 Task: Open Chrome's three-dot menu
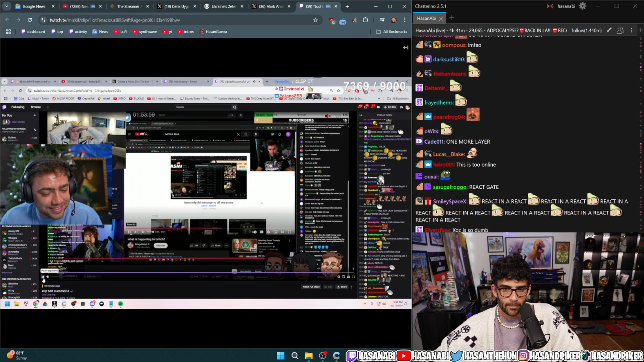point(405,20)
